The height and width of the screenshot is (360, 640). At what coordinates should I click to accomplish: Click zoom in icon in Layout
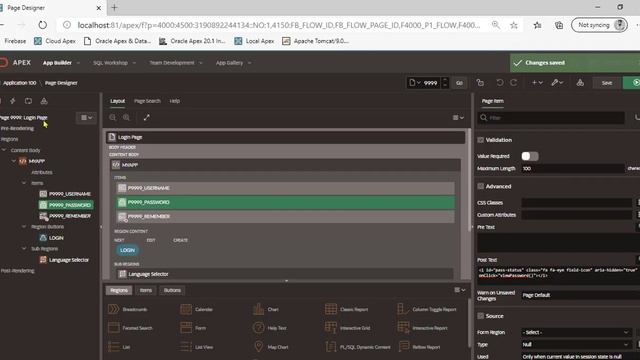coord(127,118)
